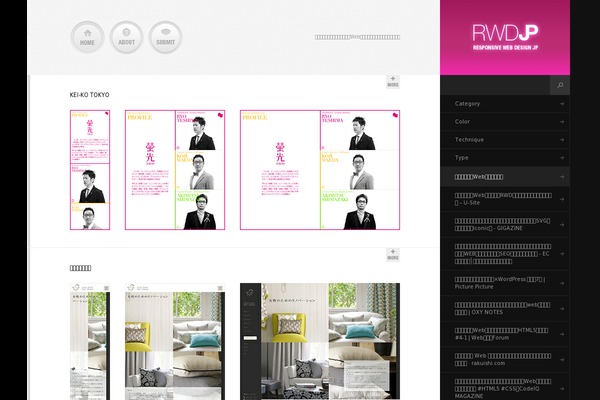
Task: Click arrow beside GIGAZINE link
Action: pos(562,225)
